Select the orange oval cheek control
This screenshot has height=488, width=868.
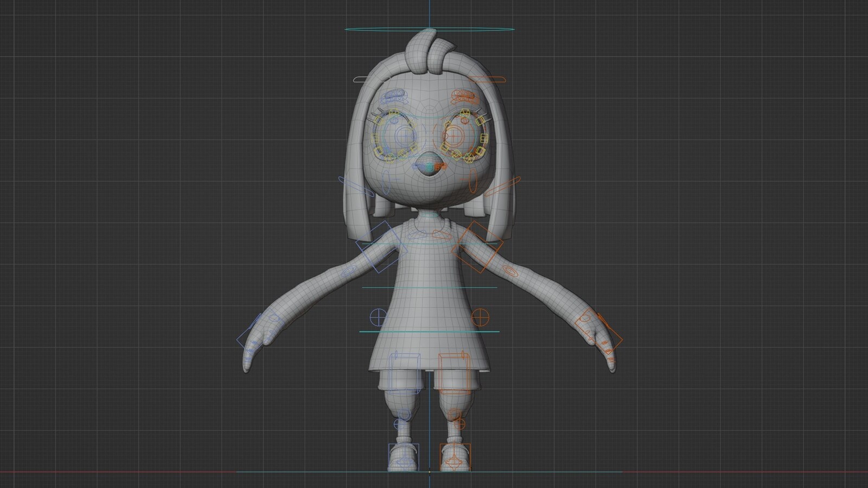click(473, 181)
